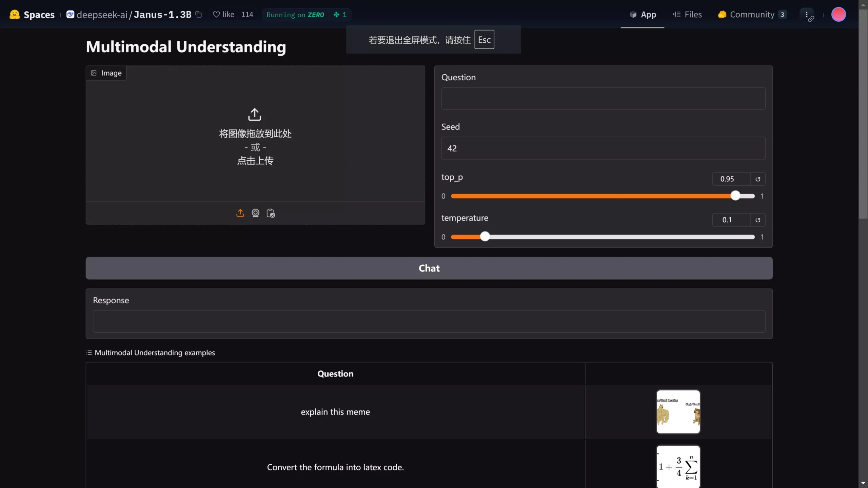Click the temperature slider handle
This screenshot has width=868, height=488.
click(485, 237)
